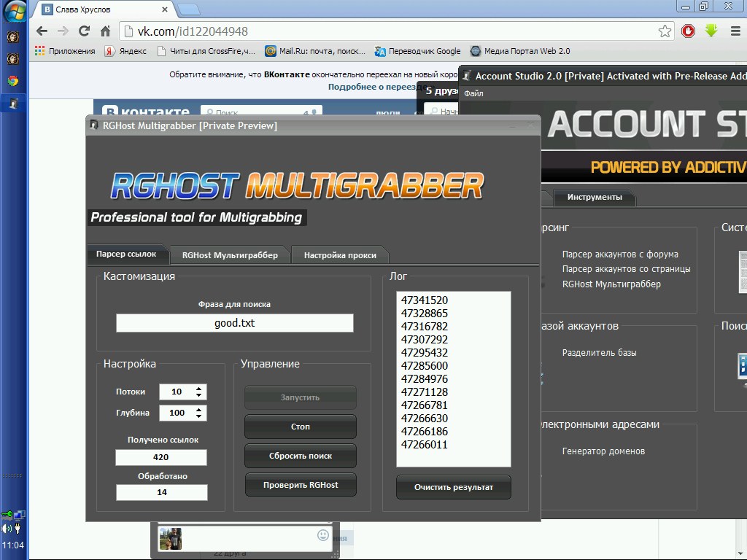The height and width of the screenshot is (560, 747).
Task: Open the red stop-hand extension icon
Action: tap(688, 31)
